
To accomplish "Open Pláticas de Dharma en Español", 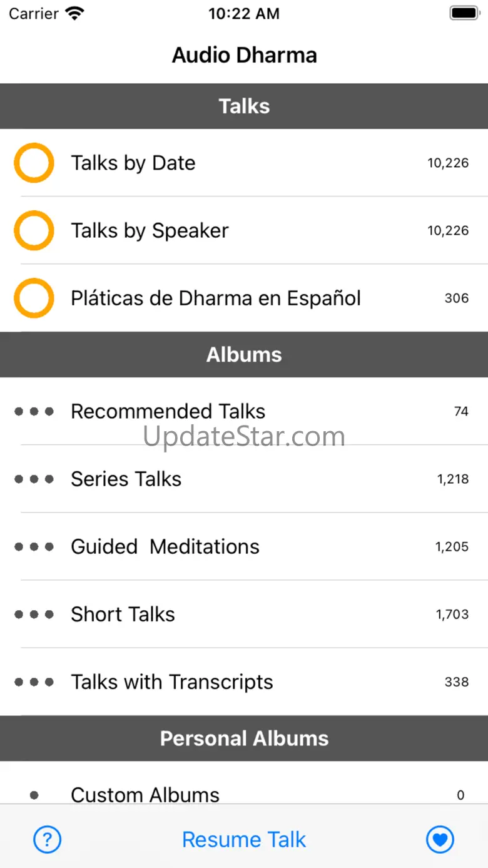I will click(x=216, y=298).
